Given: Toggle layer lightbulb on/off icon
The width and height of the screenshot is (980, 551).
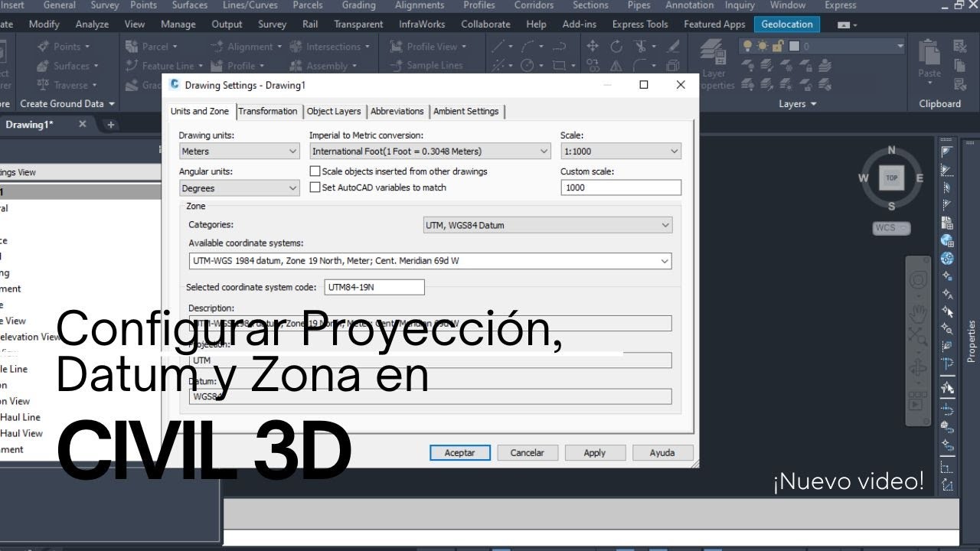Looking at the screenshot, I should (x=749, y=47).
